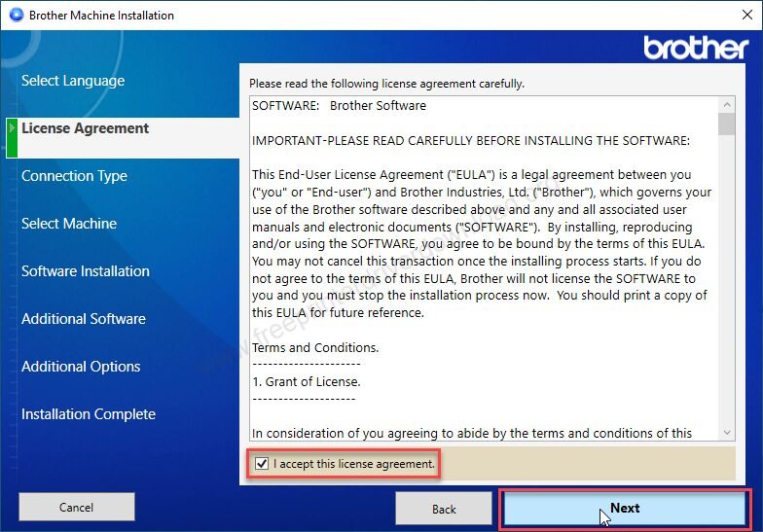Image resolution: width=763 pixels, height=532 pixels.
Task: Click the 'In consideration of you agreeing' line
Action: pos(471,434)
